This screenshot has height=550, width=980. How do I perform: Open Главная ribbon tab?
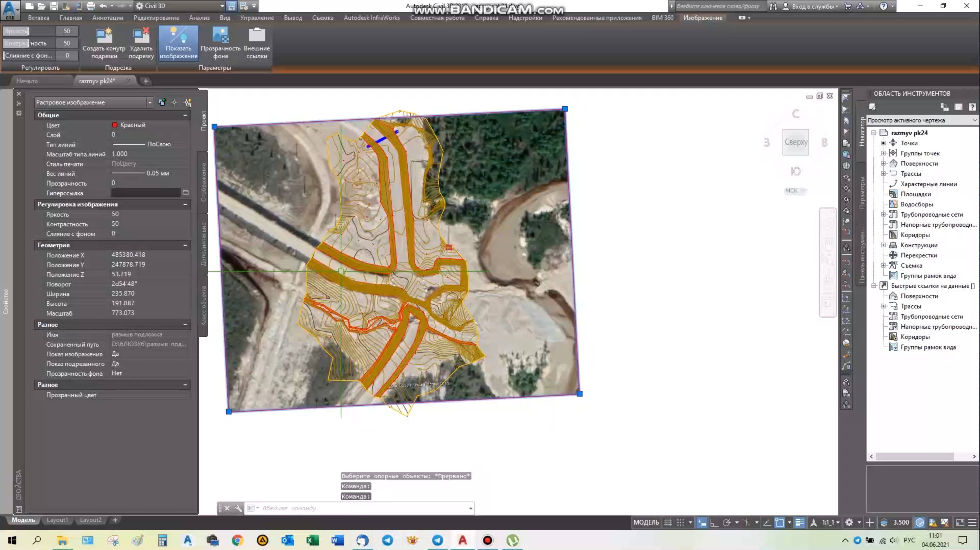71,18
